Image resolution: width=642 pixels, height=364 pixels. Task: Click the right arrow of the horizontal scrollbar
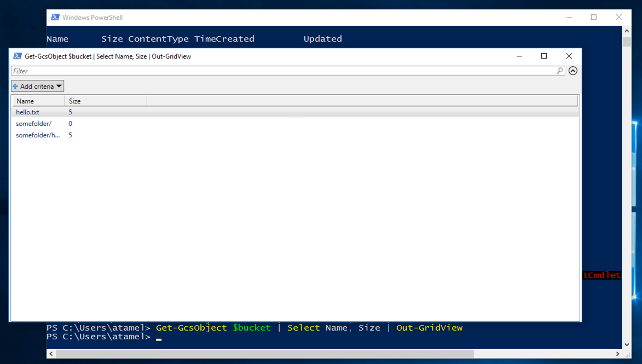coord(617,354)
